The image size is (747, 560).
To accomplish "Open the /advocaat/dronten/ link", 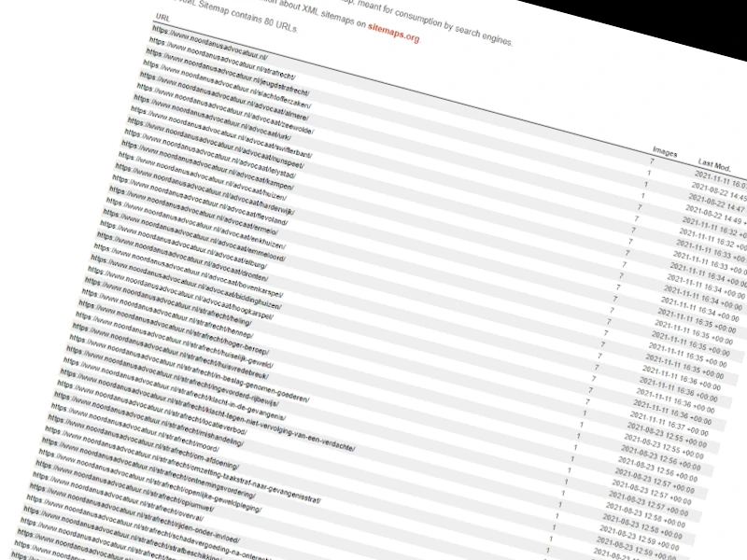I will click(182, 255).
